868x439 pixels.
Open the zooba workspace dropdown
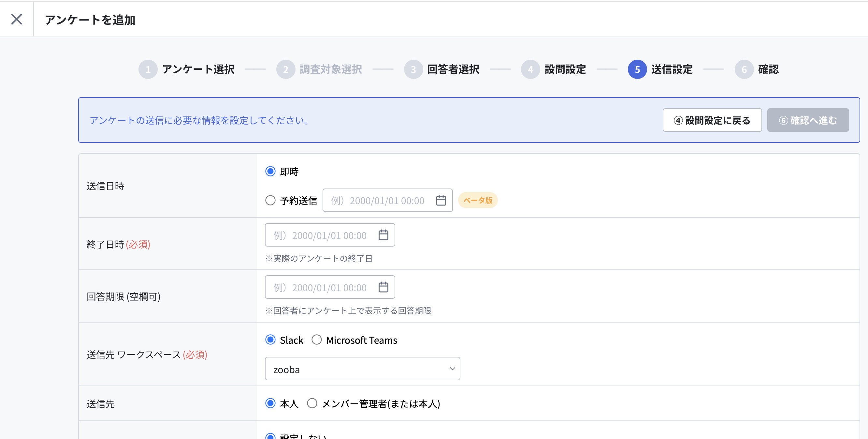point(362,369)
